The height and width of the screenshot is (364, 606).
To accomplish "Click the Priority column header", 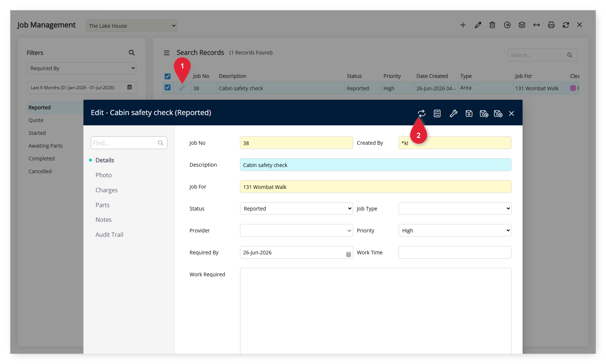I will 392,76.
